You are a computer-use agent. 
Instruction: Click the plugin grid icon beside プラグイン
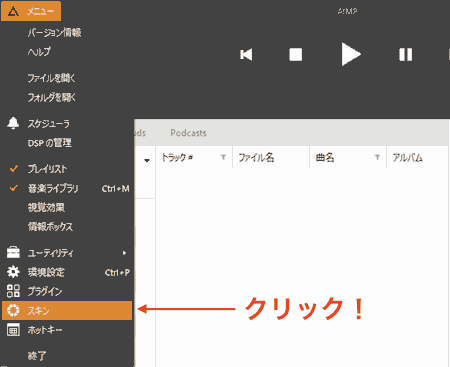click(x=13, y=291)
